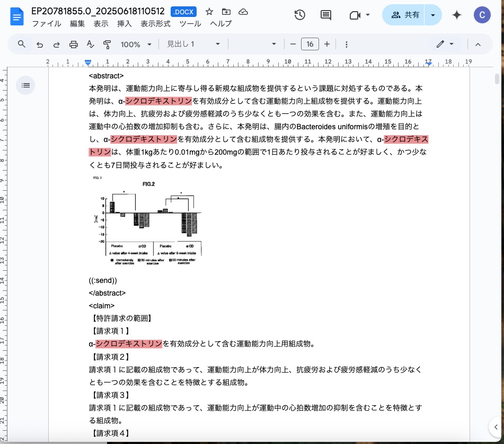This screenshot has height=444, width=504.
Task: Increase font size with the plus button
Action: [327, 44]
